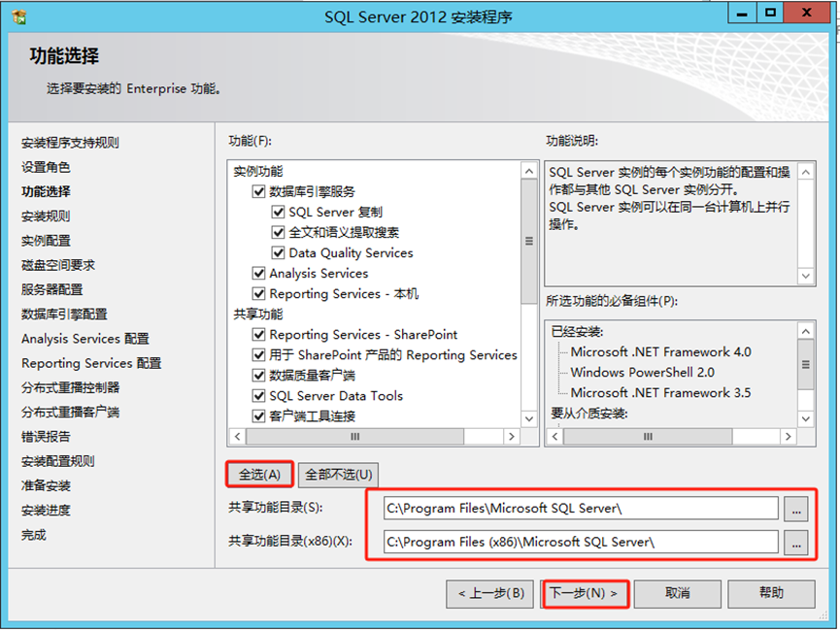
Task: Uncheck 用于 SharePoint 产品的 Reporting Services
Action: pos(258,355)
